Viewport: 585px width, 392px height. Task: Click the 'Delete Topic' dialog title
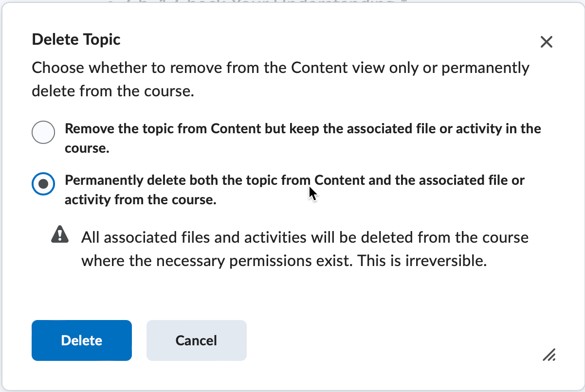pos(76,39)
